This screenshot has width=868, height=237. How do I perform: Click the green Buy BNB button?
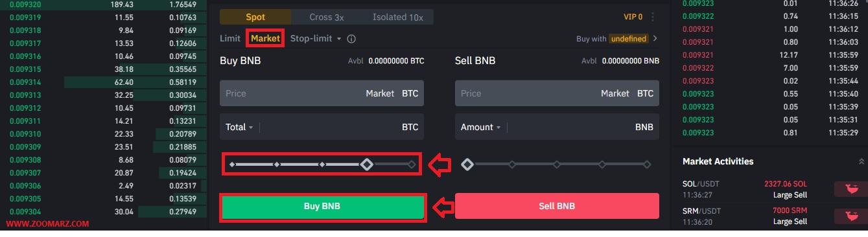[x=322, y=207]
